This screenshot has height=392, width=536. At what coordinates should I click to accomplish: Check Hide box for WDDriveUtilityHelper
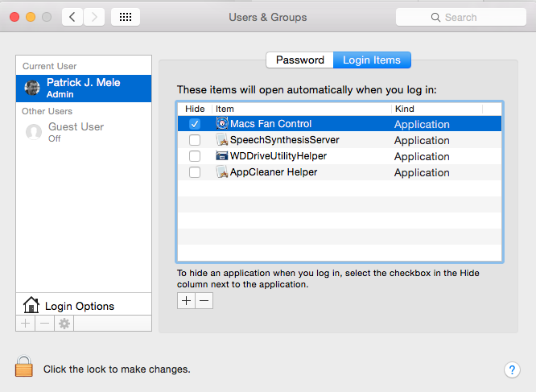click(195, 156)
